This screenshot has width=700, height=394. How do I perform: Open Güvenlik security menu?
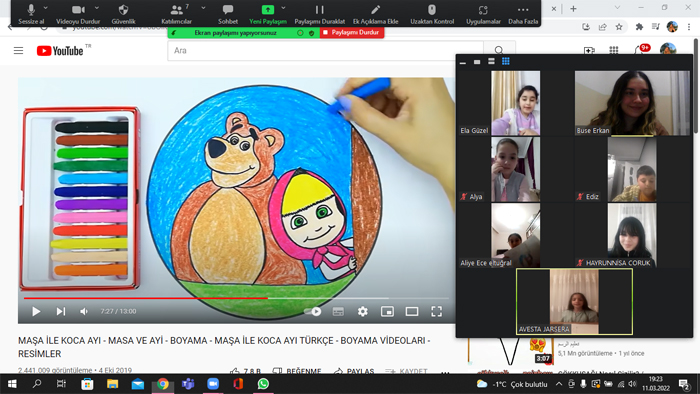tap(123, 13)
